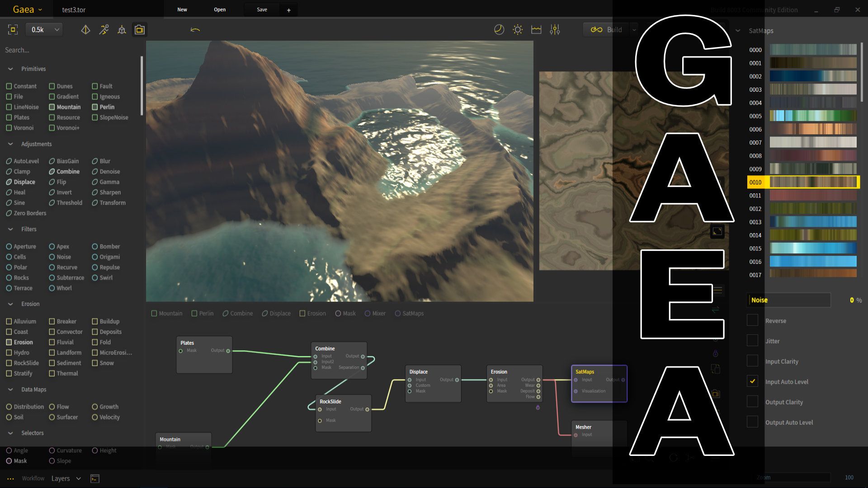Collapse the Selectors section
868x488 pixels.
coord(10,433)
